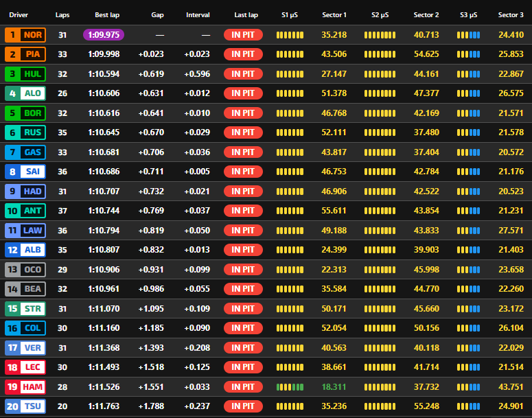Click the IN PIT status for Norris
The width and height of the screenshot is (532, 418).
[243, 35]
